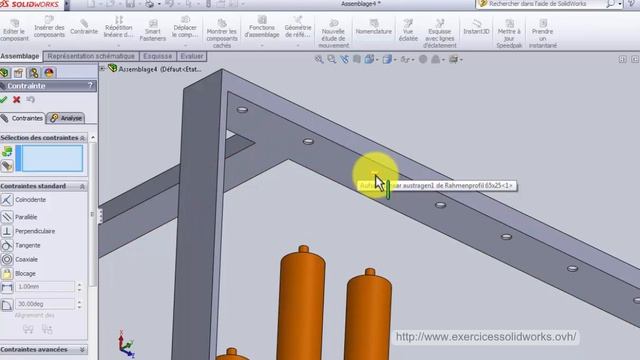This screenshot has height=360, width=640.
Task: Click Vue éclatée tool
Action: [408, 30]
